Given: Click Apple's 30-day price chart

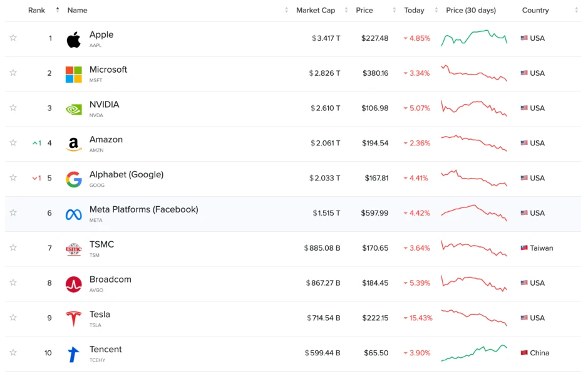Looking at the screenshot, I should (x=474, y=38).
